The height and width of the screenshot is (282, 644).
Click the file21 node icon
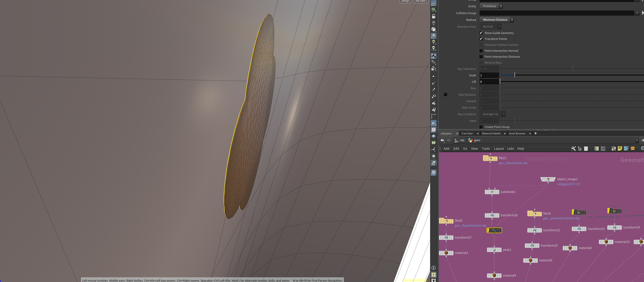(x=490, y=158)
